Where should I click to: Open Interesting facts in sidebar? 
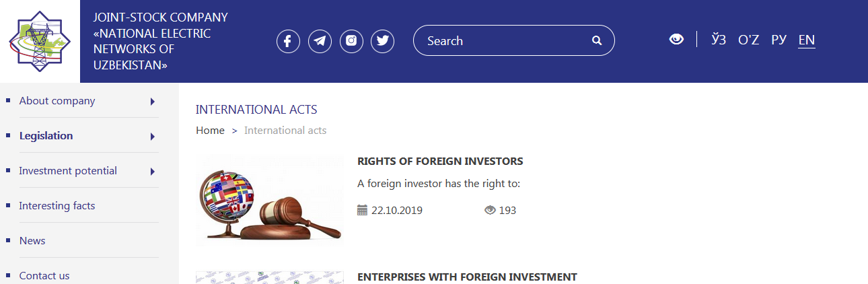(57, 206)
